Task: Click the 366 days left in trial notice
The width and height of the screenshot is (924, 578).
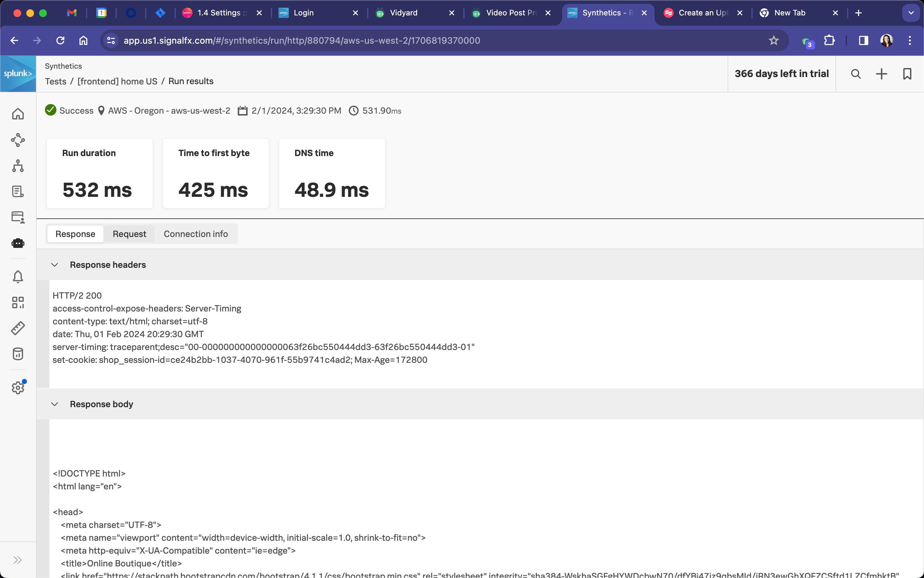Action: pos(782,74)
